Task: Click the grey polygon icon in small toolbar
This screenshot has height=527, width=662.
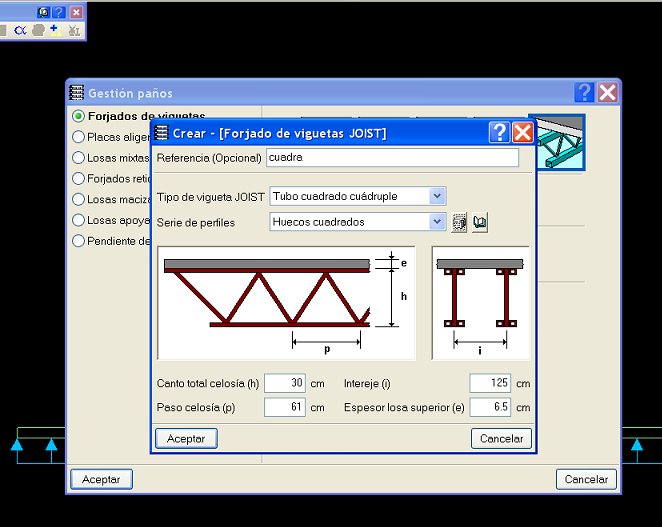Action: pyautogui.click(x=38, y=30)
